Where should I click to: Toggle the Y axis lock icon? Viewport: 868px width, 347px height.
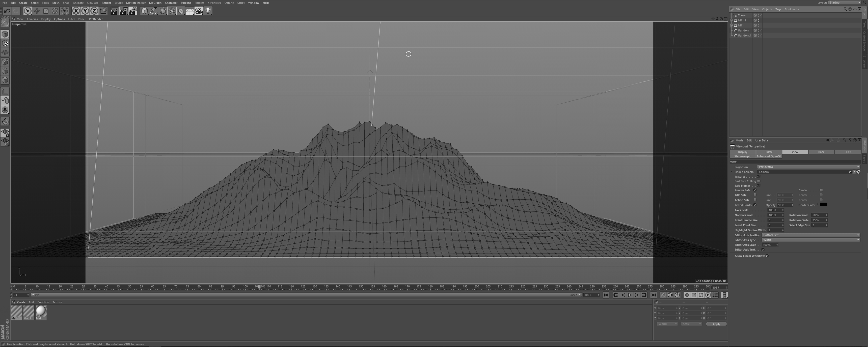click(x=85, y=11)
